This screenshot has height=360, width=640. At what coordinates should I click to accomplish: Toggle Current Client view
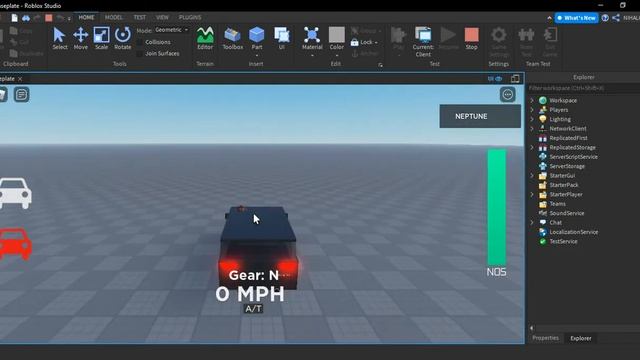coord(423,42)
